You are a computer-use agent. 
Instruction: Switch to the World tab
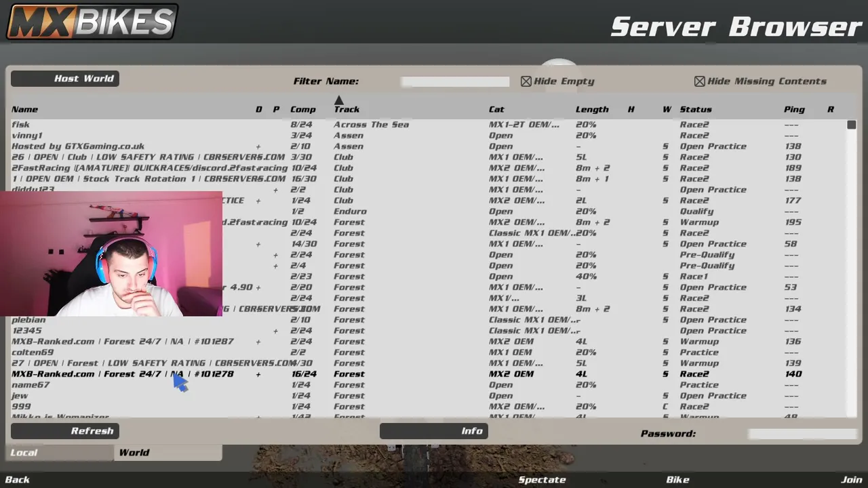[167, 453]
